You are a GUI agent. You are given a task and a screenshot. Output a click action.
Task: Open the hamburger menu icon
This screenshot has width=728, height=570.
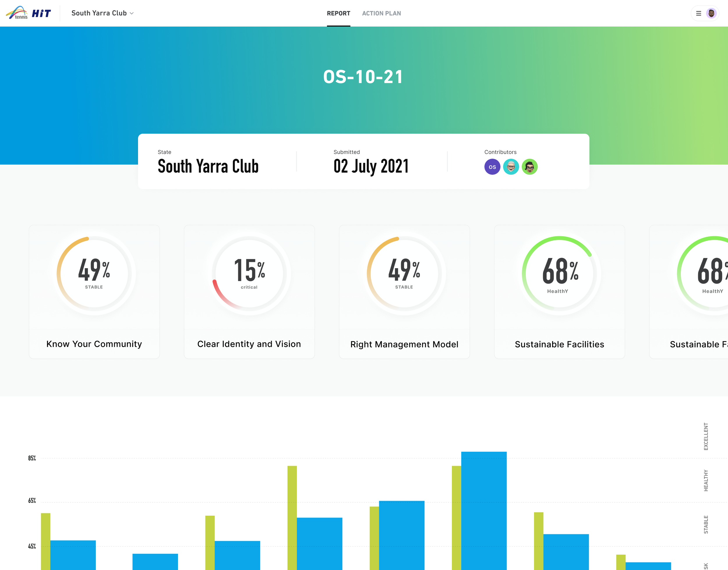point(698,13)
